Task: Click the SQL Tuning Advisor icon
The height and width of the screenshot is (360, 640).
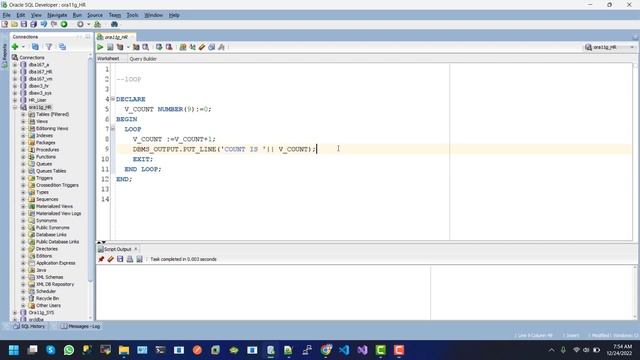Action: pos(146,47)
